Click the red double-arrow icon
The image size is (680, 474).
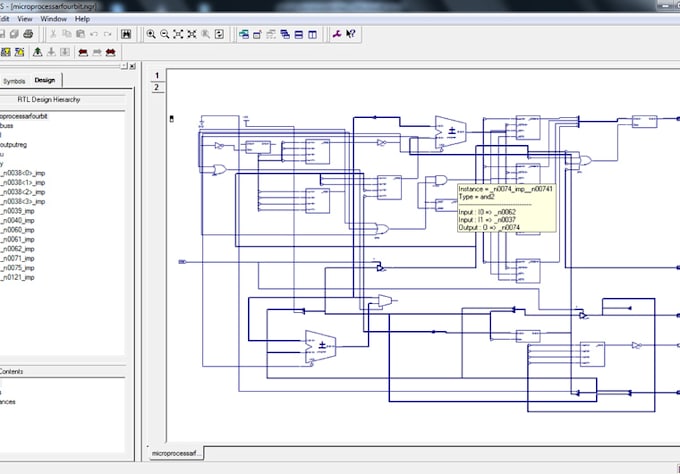[111, 52]
